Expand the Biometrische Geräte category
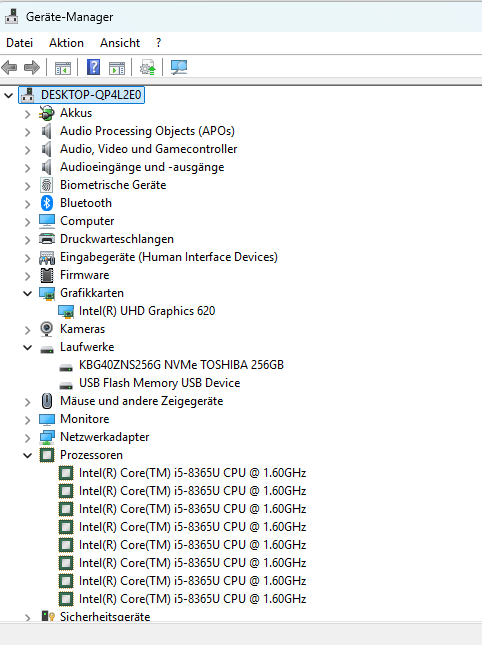This screenshot has width=482, height=645. coord(27,186)
